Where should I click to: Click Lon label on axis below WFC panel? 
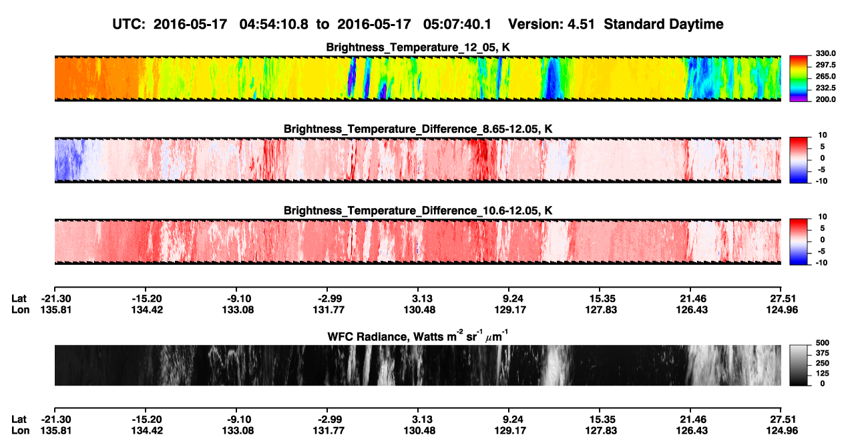[20, 430]
